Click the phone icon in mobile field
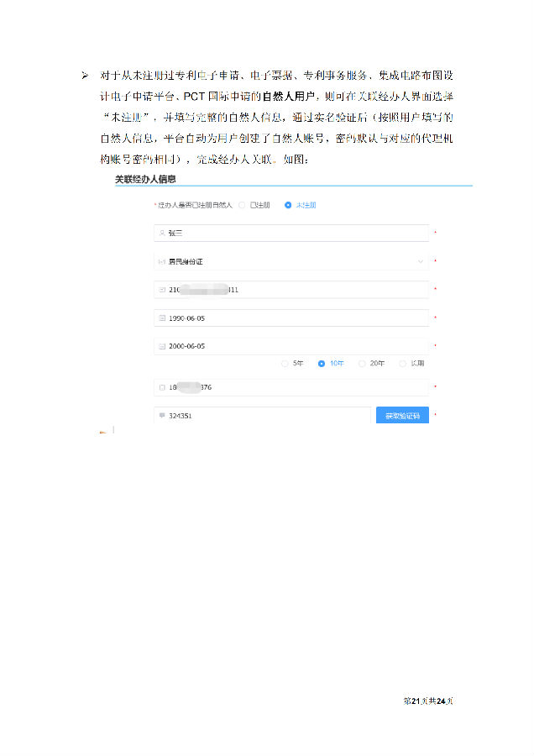The image size is (534, 756). (x=162, y=387)
